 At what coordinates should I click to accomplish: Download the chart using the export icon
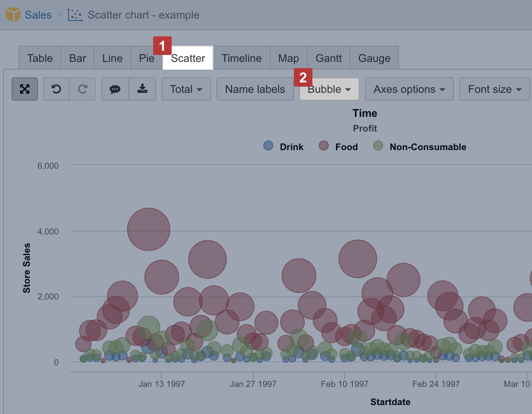pos(142,89)
